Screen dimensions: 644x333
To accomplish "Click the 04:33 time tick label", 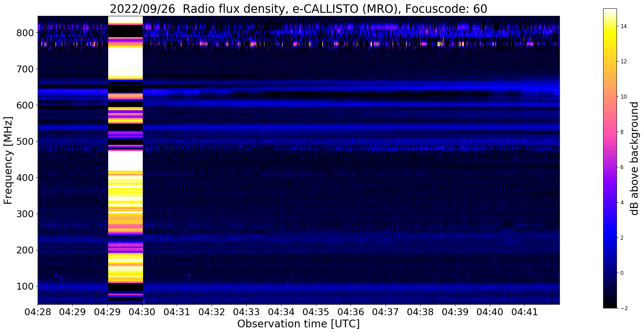I will pyautogui.click(x=247, y=312).
